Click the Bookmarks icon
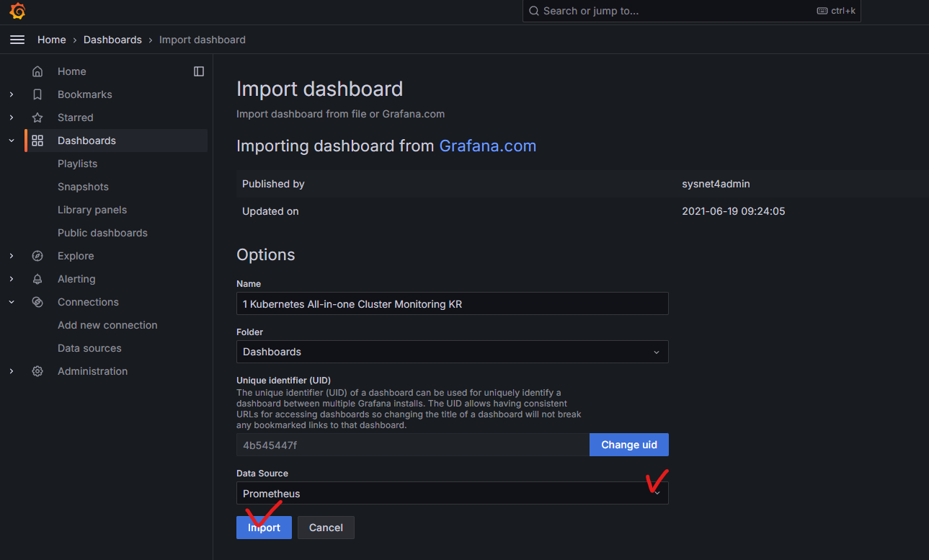Image resolution: width=929 pixels, height=560 pixels. (x=37, y=94)
